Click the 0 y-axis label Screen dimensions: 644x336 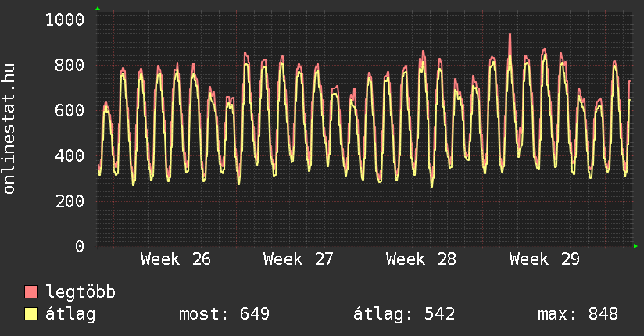(80, 246)
